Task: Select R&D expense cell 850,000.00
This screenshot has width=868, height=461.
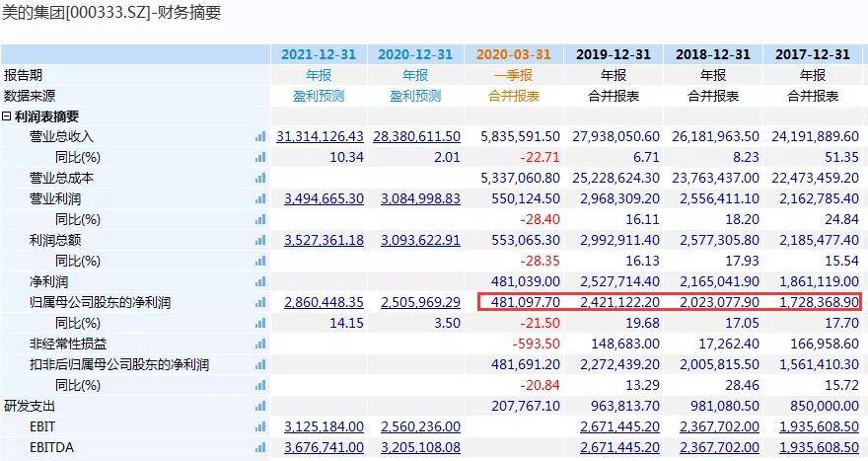Action: 825,406
